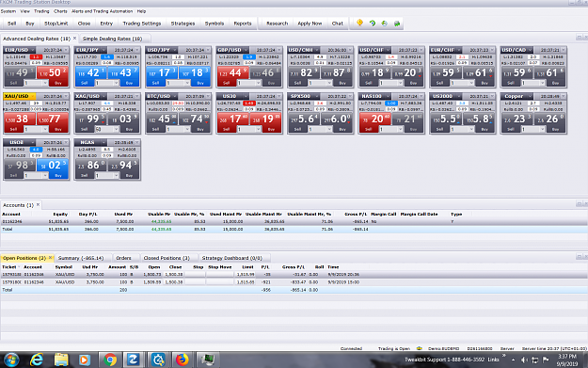Open the System menu

point(8,11)
